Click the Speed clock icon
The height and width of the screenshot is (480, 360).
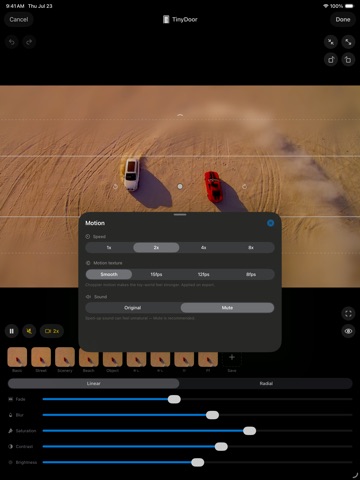pyautogui.click(x=88, y=236)
